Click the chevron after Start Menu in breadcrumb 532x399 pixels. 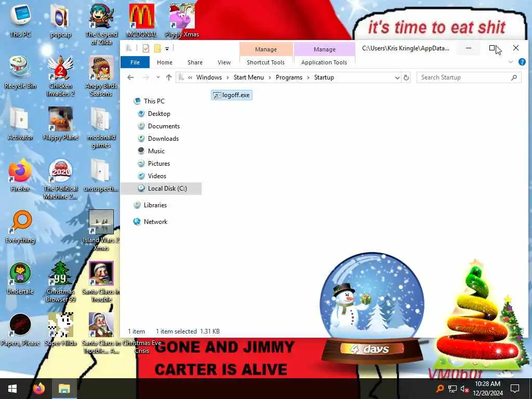pos(270,78)
